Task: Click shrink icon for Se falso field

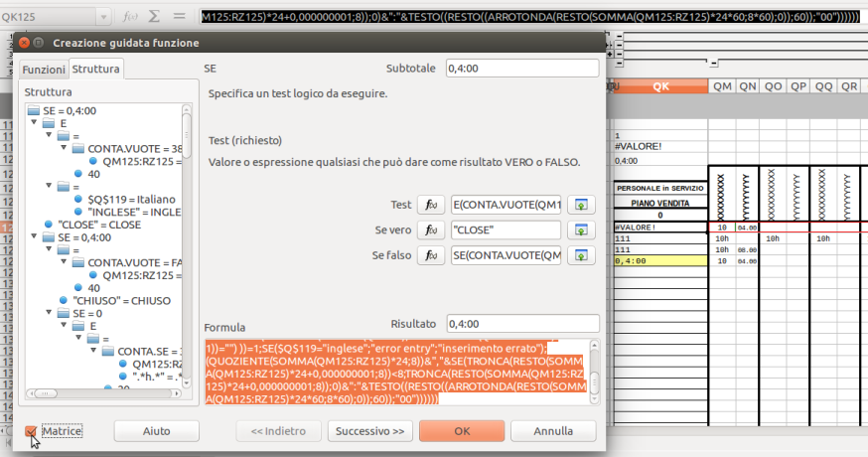Action: [582, 256]
